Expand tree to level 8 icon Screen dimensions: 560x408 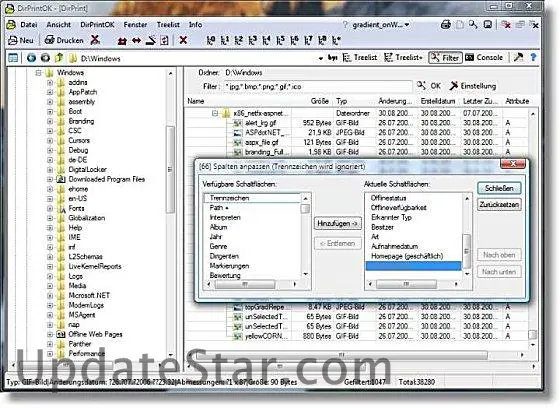[x=322, y=40]
